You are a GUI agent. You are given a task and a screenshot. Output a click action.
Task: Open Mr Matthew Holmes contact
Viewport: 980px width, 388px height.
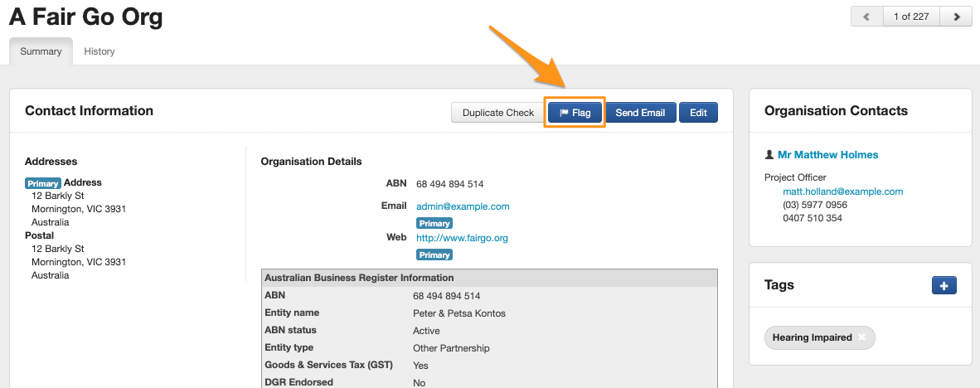(827, 155)
